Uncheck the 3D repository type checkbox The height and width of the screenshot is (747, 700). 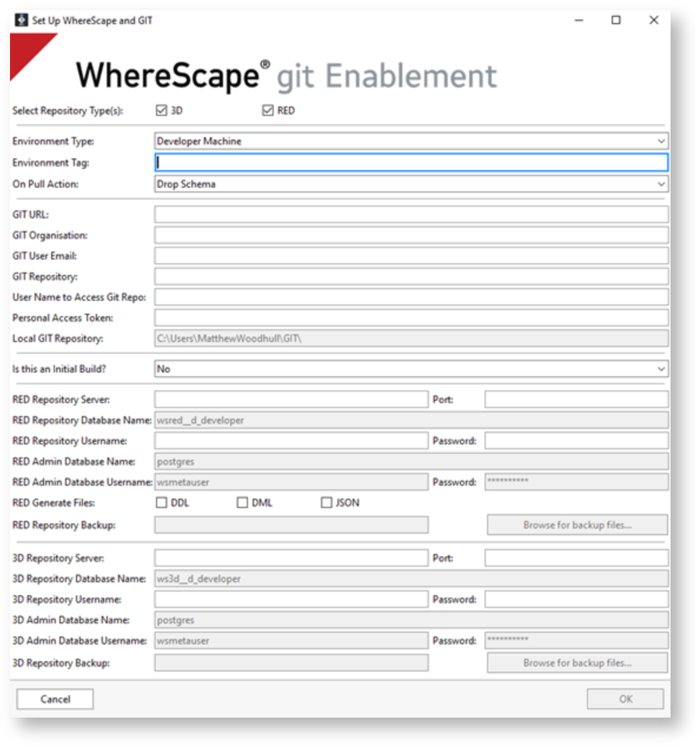(x=161, y=111)
